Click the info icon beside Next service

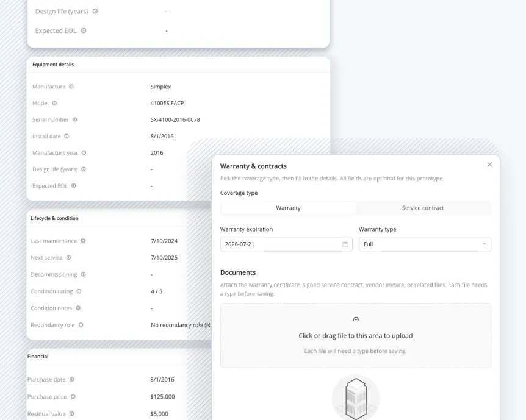(x=68, y=257)
